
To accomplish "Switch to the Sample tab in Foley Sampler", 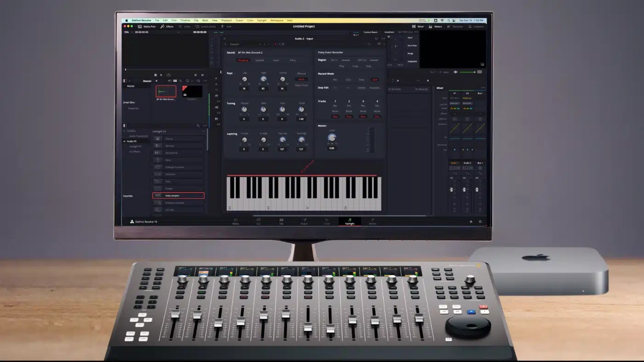I will point(260,60).
